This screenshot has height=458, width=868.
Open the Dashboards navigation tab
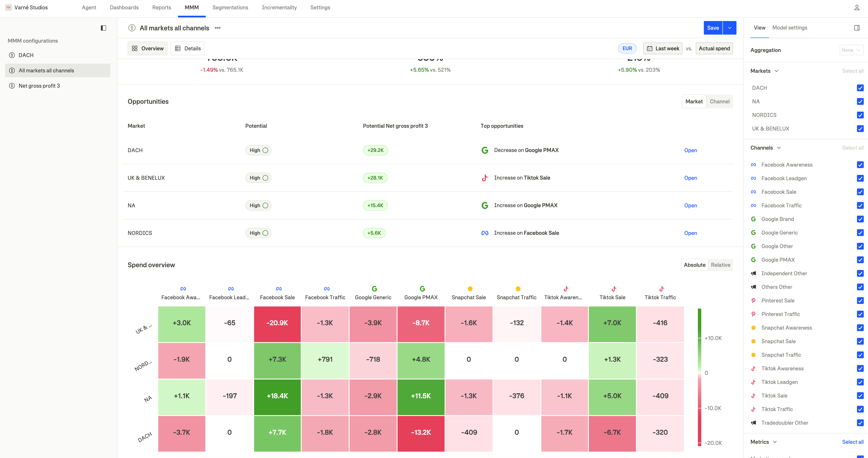click(x=124, y=7)
